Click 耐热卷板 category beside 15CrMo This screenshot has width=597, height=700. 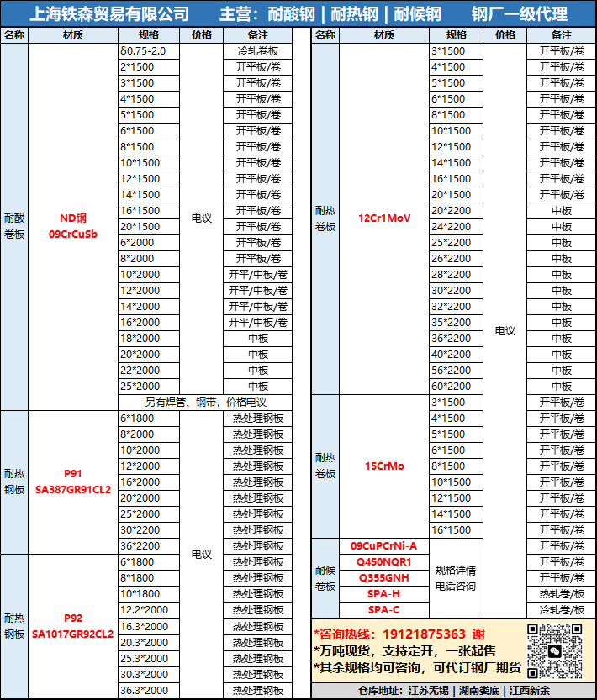325,466
